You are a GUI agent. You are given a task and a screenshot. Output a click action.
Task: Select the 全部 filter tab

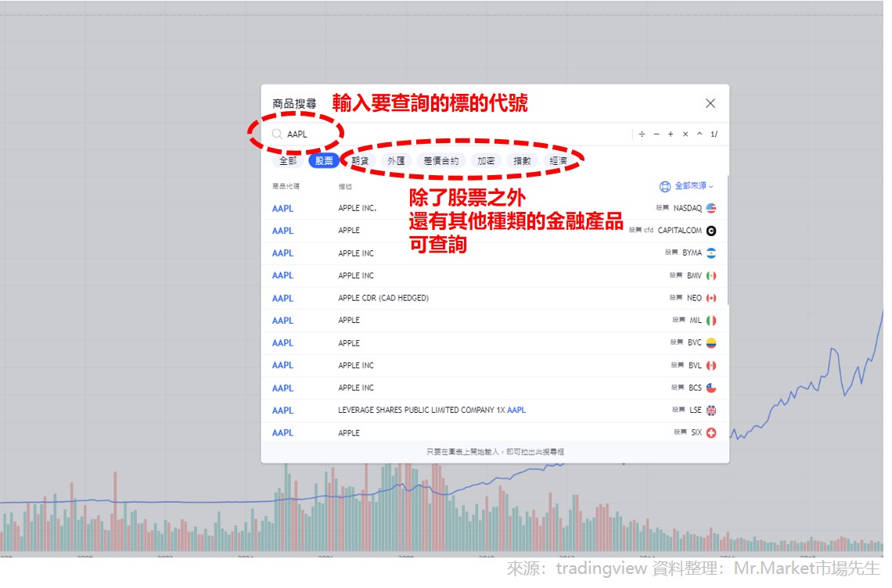pos(288,161)
